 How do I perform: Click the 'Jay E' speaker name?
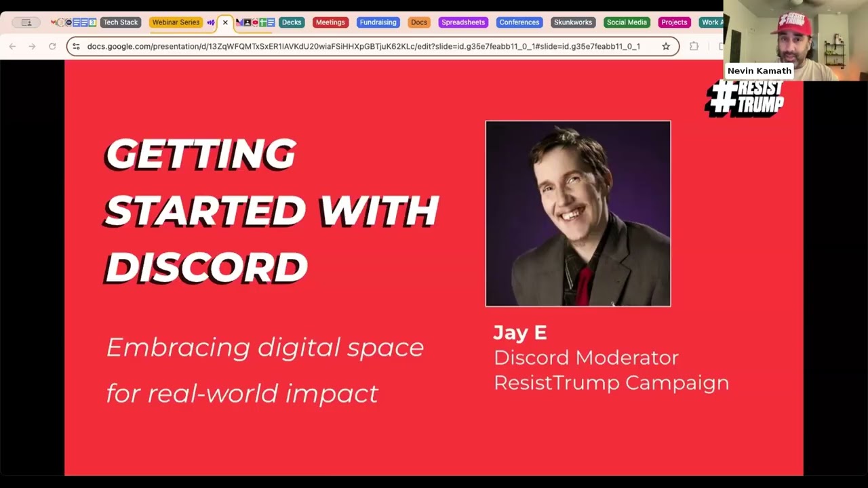tap(520, 333)
